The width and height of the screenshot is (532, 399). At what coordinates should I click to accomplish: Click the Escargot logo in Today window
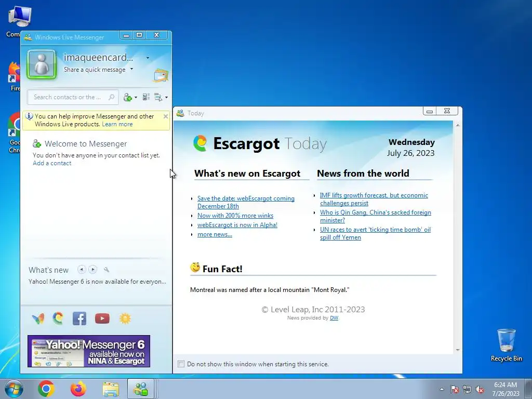click(x=200, y=143)
